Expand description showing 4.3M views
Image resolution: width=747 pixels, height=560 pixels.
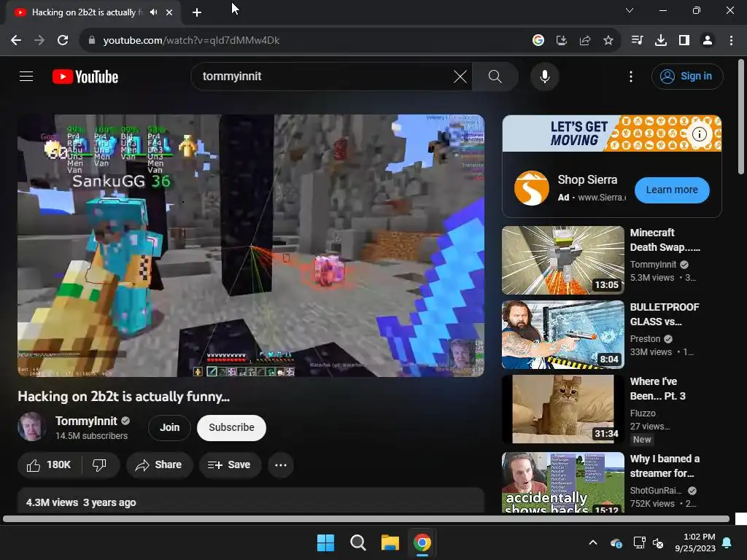coord(251,502)
